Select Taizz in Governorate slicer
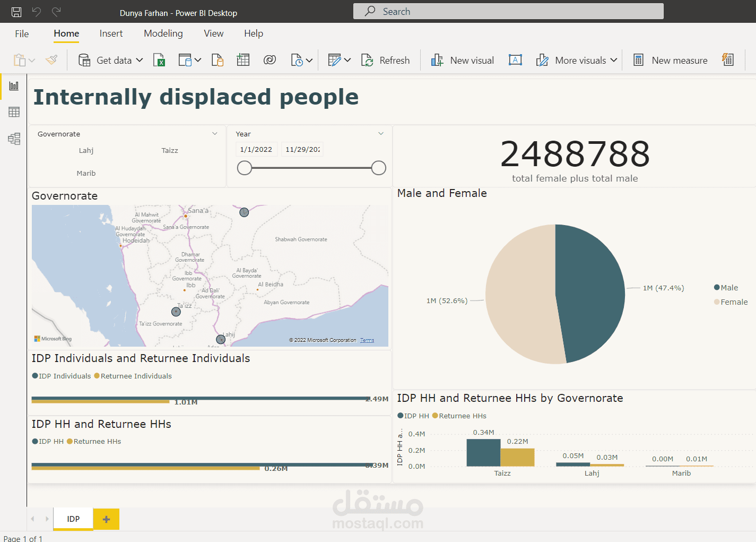The height and width of the screenshot is (542, 756). click(x=170, y=151)
